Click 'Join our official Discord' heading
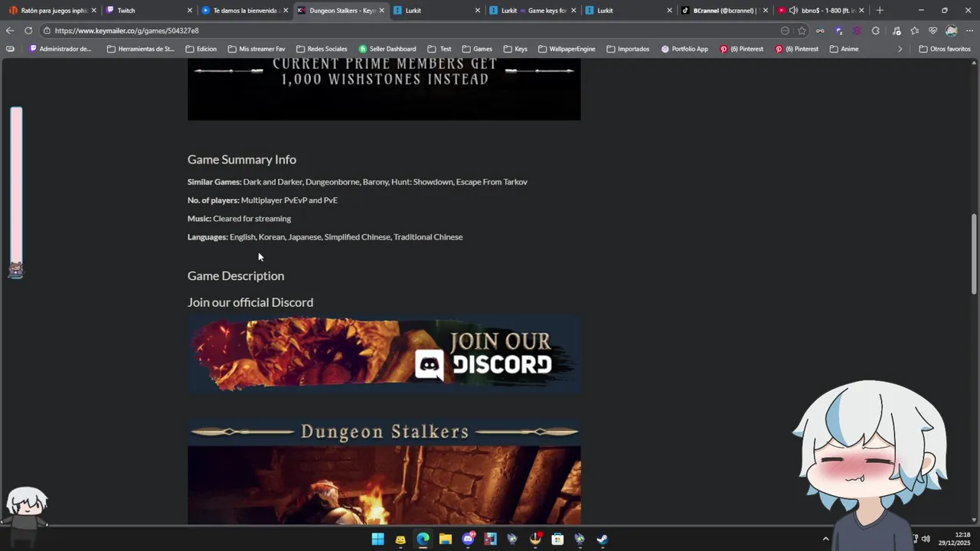Screen dimensions: 980x551 point(250,302)
